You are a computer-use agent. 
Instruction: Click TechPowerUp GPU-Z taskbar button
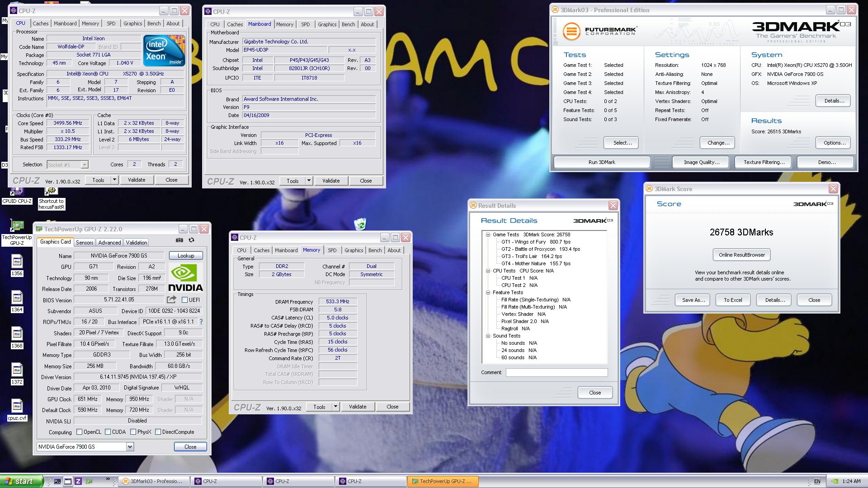click(x=443, y=481)
